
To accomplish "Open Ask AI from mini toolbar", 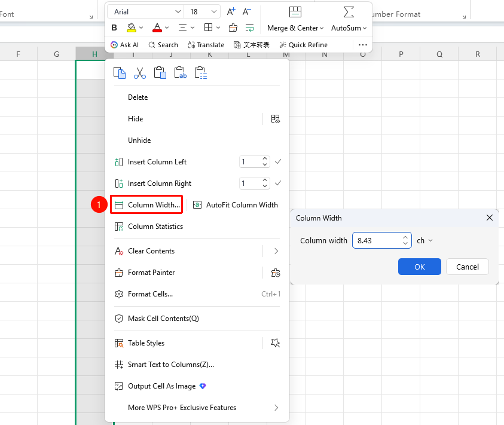I will (124, 45).
